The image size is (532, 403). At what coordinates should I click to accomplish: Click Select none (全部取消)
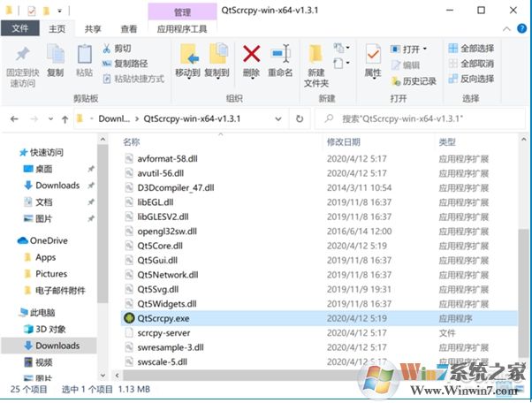tap(471, 64)
